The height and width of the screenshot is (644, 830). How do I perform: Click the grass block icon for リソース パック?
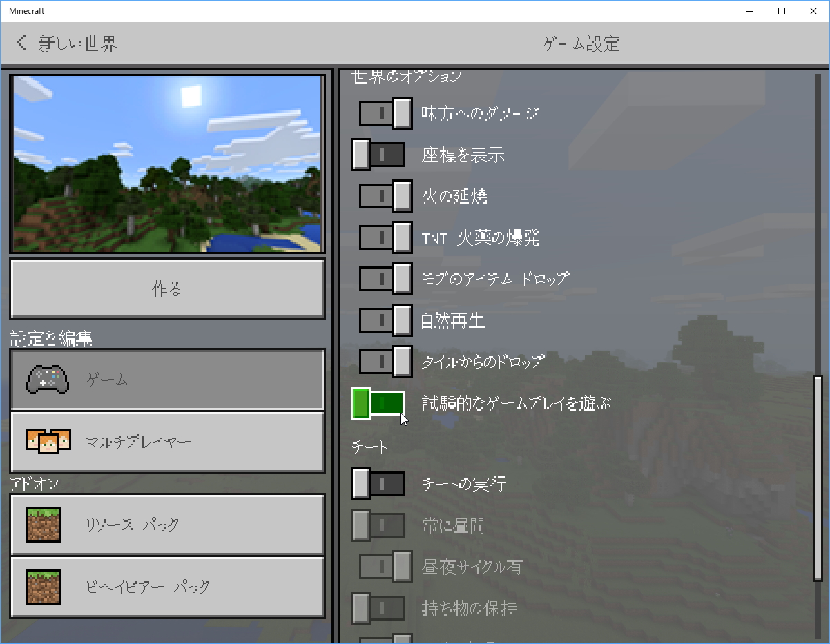pyautogui.click(x=43, y=525)
